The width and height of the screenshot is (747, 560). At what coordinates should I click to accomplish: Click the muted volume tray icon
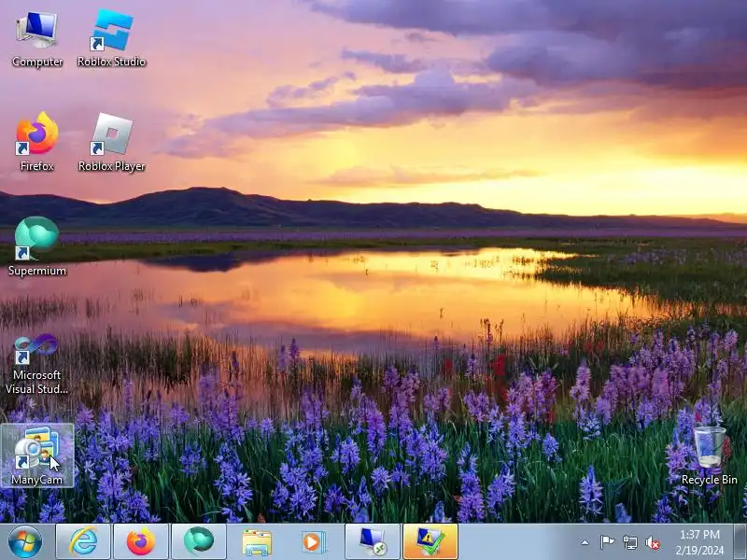pos(653,542)
